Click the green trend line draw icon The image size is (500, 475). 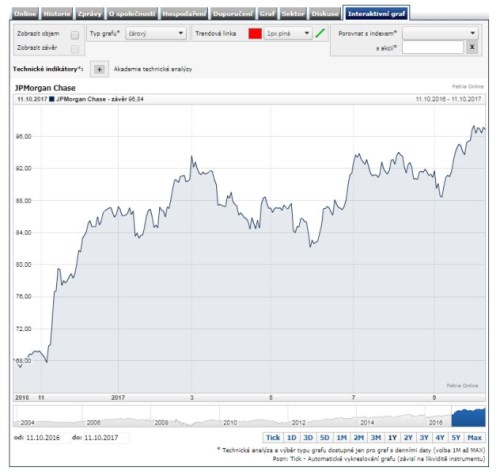pyautogui.click(x=320, y=33)
